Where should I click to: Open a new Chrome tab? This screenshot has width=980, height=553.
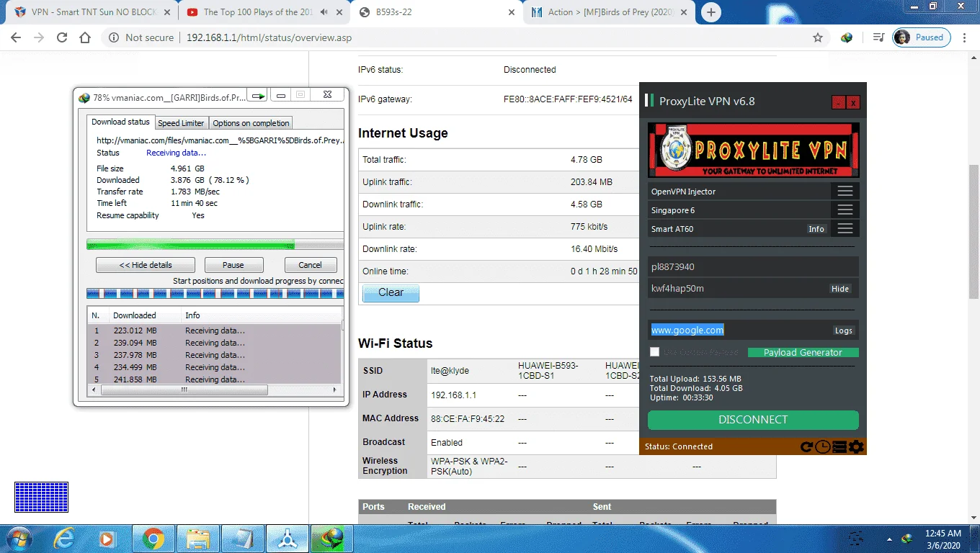pyautogui.click(x=710, y=12)
